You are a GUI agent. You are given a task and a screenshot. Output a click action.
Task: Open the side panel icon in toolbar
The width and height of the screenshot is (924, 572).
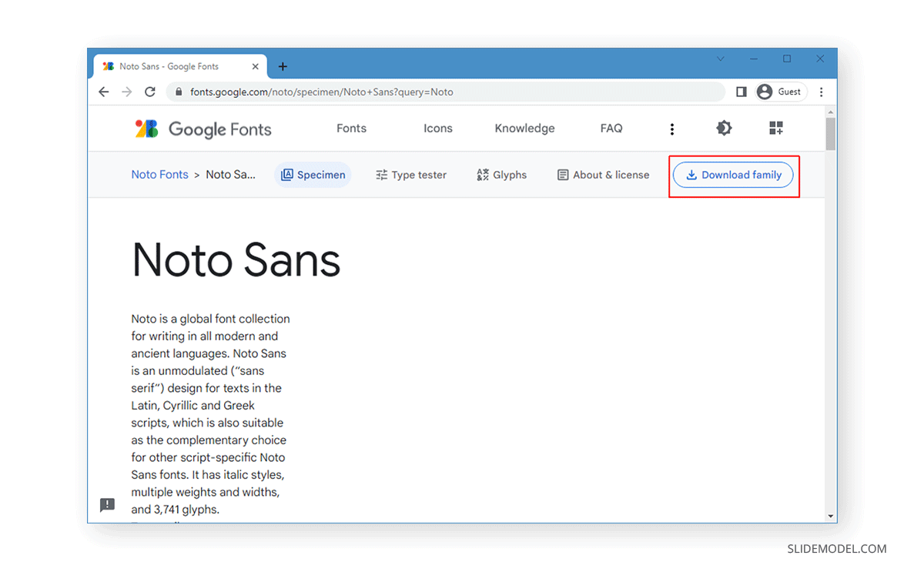(741, 92)
